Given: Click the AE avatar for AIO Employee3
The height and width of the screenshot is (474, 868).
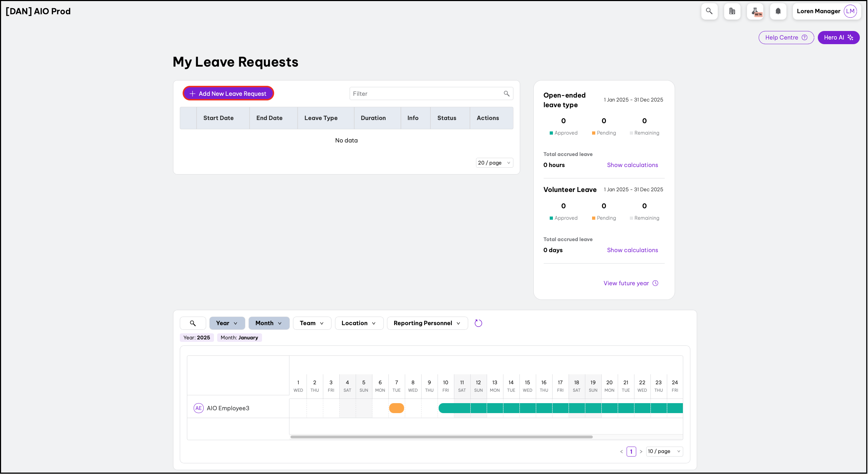Looking at the screenshot, I should point(198,408).
